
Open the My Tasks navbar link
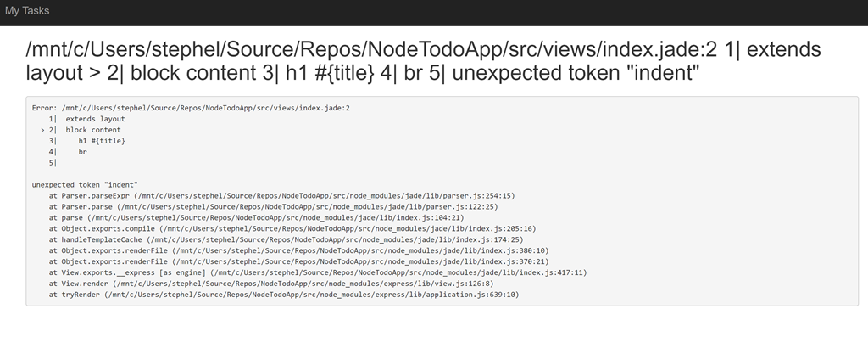tap(26, 10)
